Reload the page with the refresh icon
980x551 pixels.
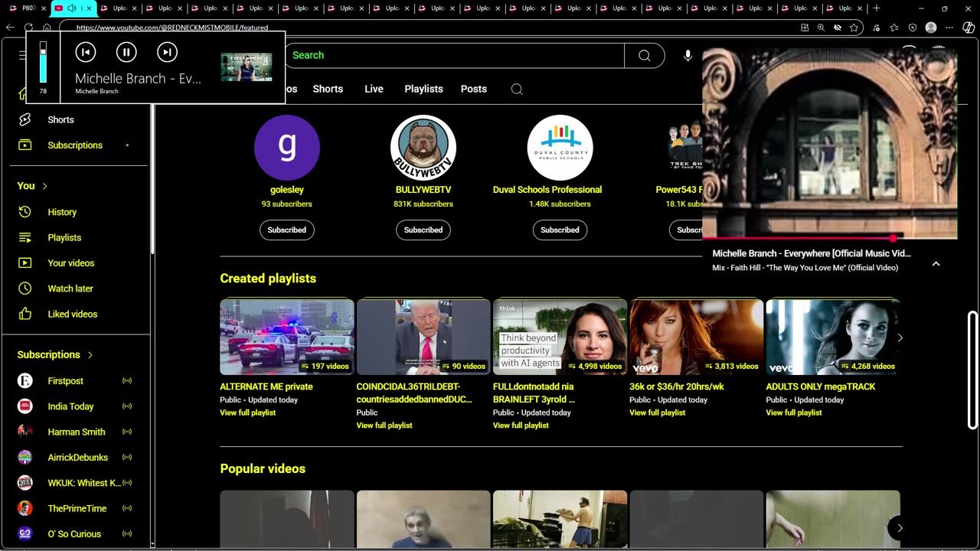[28, 28]
